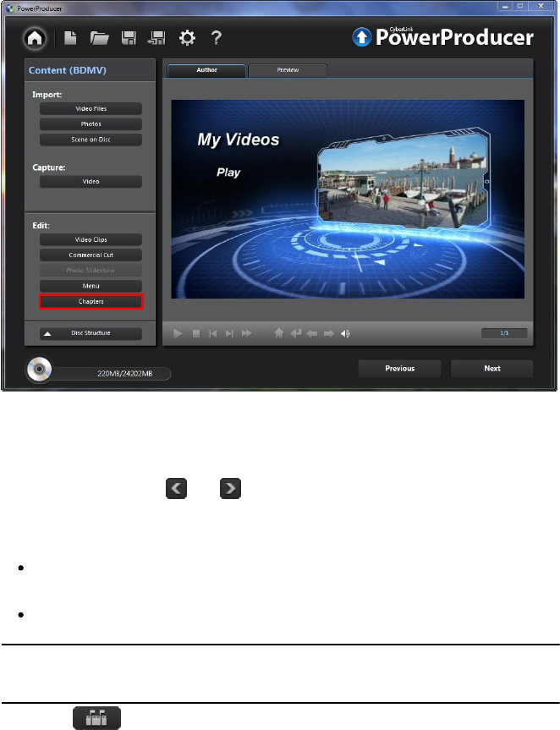Switch to the Preview tab
This screenshot has width=560, height=730.
(x=288, y=70)
